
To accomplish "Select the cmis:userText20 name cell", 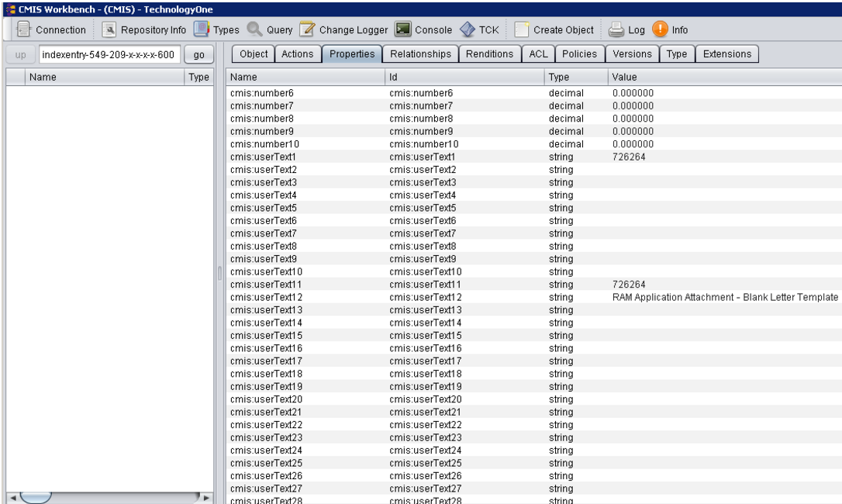I will click(267, 399).
